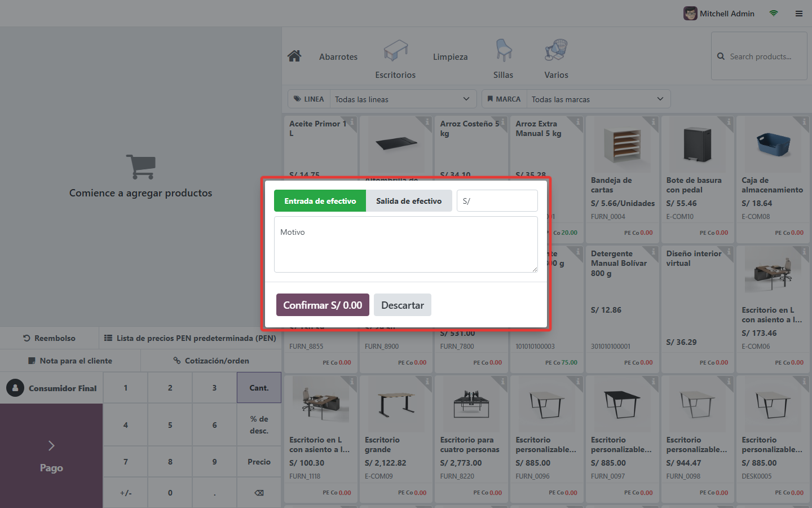Proceed to Pago
Image resolution: width=812 pixels, height=508 pixels.
51,456
